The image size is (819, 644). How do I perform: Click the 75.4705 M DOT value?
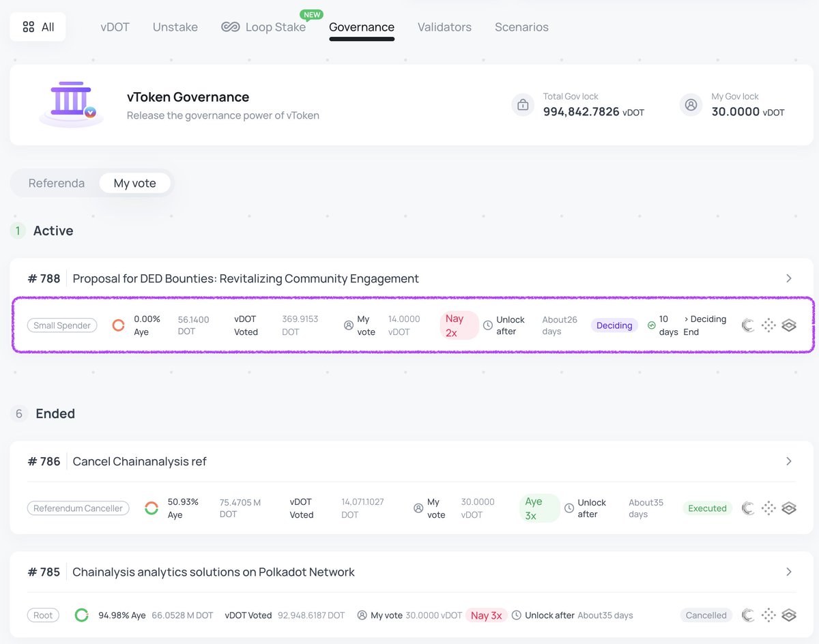pyautogui.click(x=240, y=508)
